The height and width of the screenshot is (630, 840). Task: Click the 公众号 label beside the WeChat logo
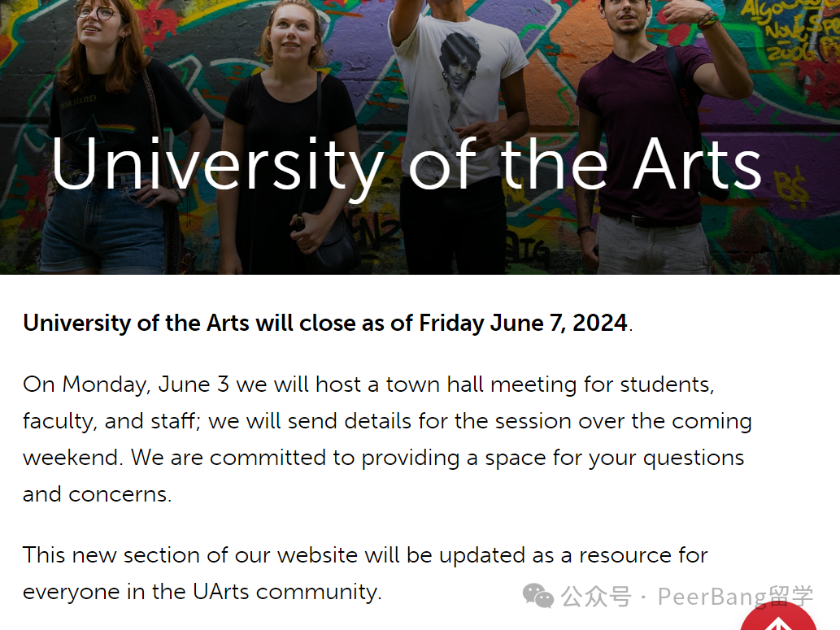596,596
